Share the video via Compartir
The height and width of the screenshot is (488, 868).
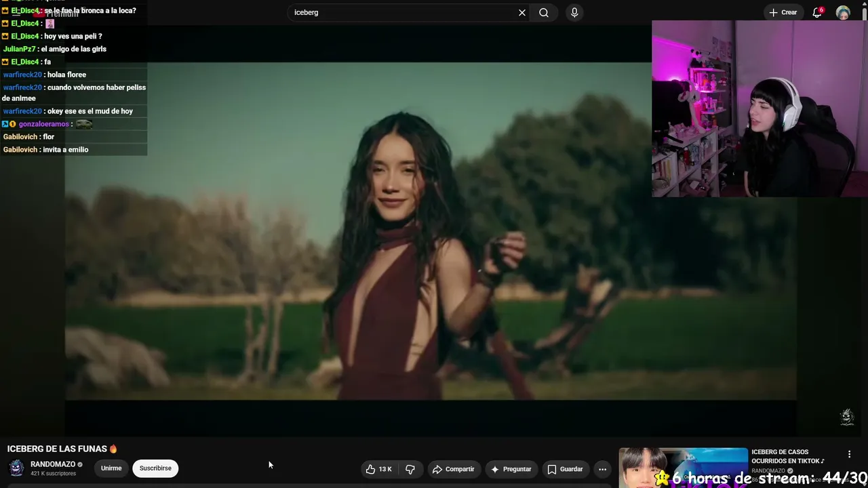pos(453,469)
